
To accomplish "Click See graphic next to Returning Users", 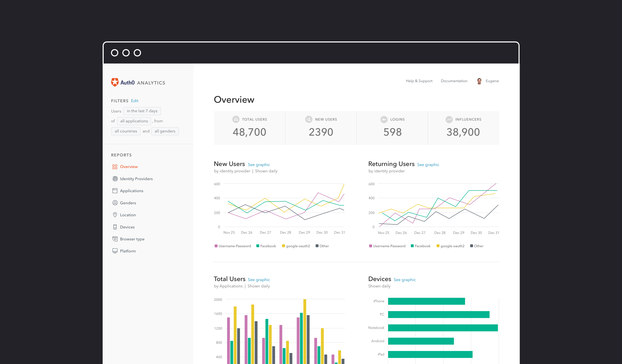I will (x=428, y=165).
